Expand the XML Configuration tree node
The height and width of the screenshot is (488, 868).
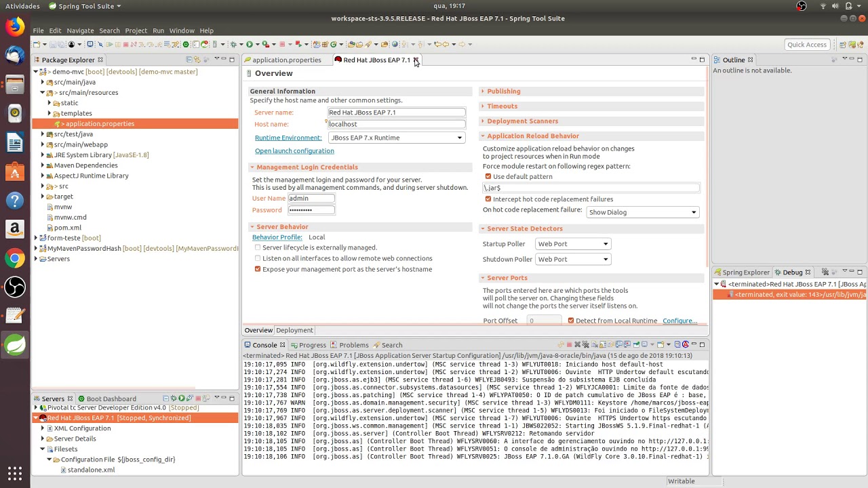pyautogui.click(x=43, y=428)
